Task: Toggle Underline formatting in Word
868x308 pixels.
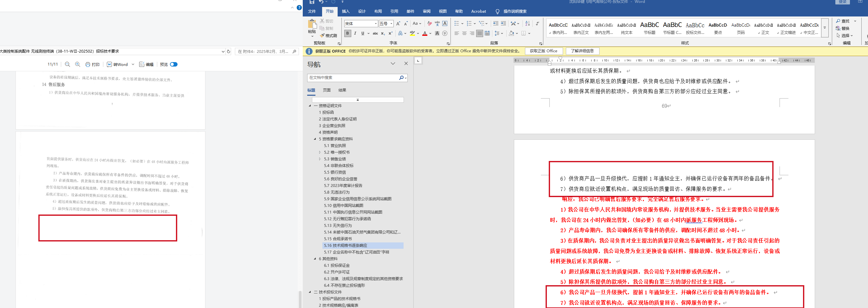Action: click(363, 33)
